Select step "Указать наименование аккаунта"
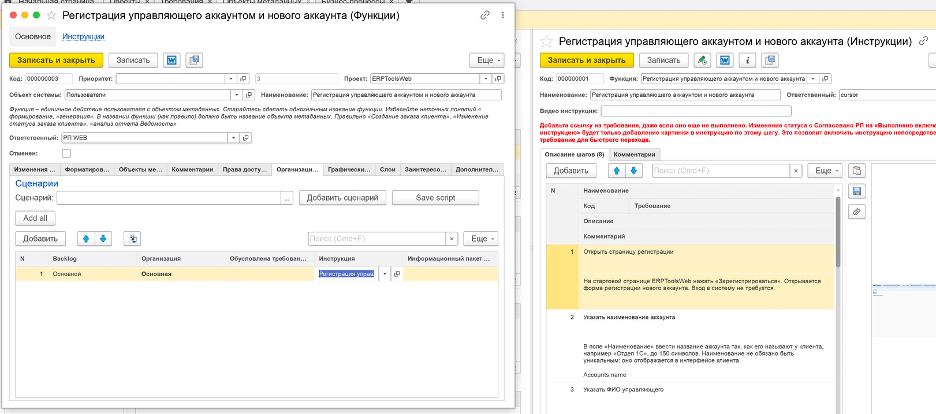The image size is (936, 414). pyautogui.click(x=629, y=317)
